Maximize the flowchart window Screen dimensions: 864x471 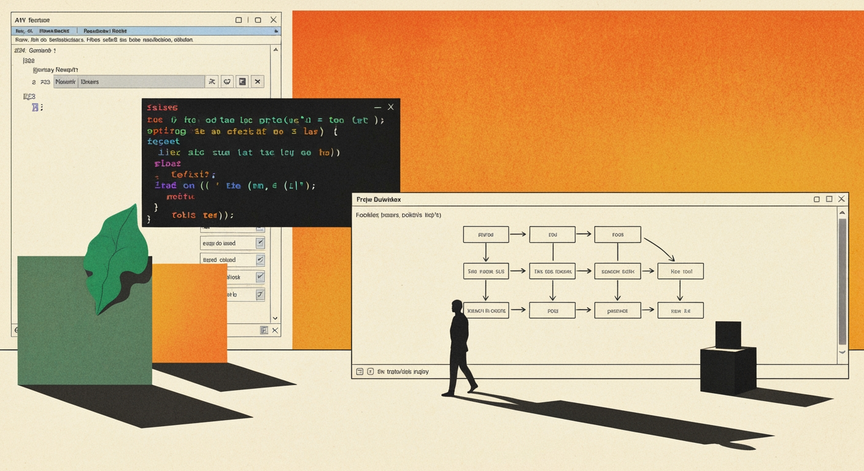coord(829,199)
